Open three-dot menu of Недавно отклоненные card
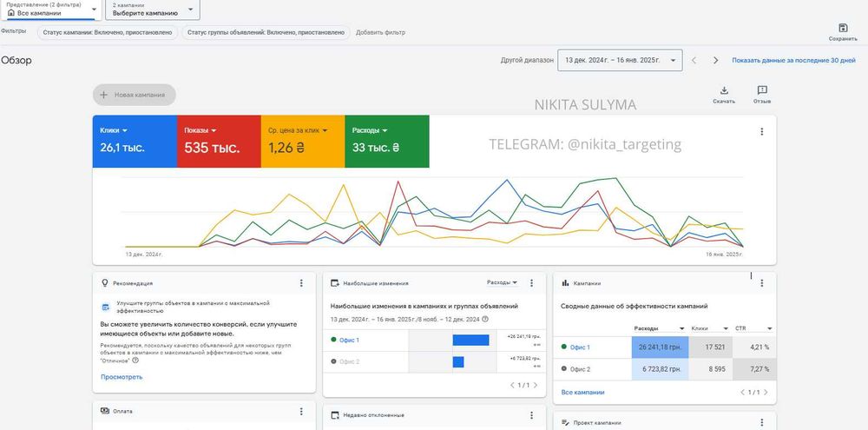 click(x=531, y=415)
